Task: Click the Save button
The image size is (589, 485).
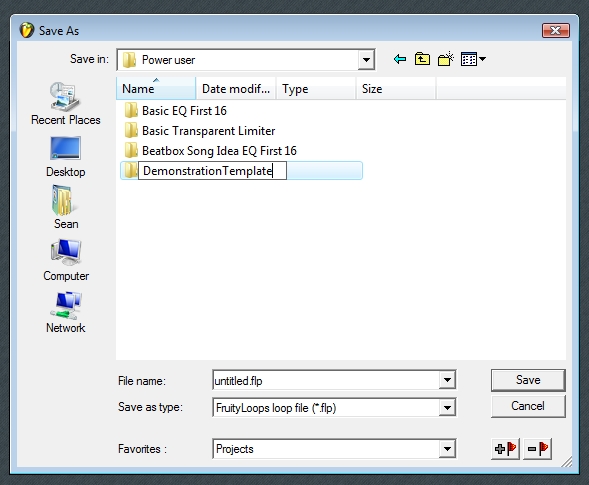Action: click(528, 380)
